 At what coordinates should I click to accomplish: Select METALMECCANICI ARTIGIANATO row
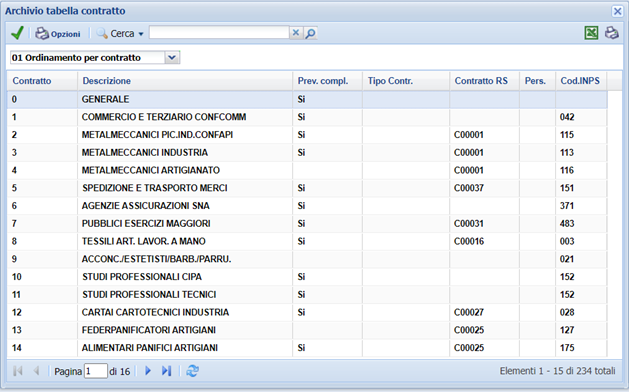(307, 170)
